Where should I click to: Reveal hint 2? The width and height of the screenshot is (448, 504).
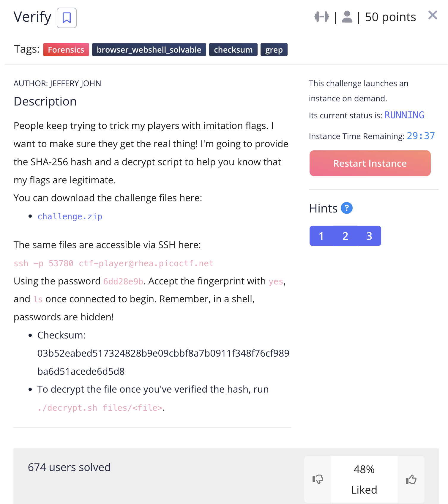tap(345, 236)
